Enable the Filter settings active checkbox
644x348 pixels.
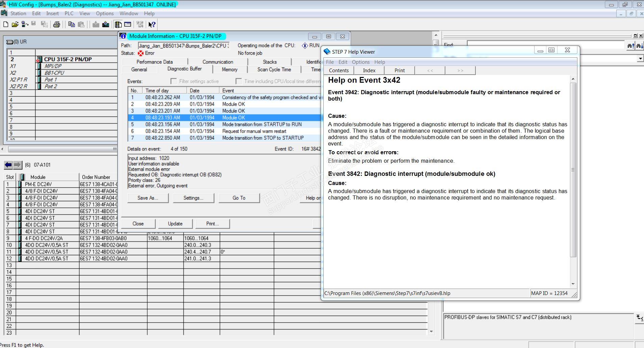(174, 81)
